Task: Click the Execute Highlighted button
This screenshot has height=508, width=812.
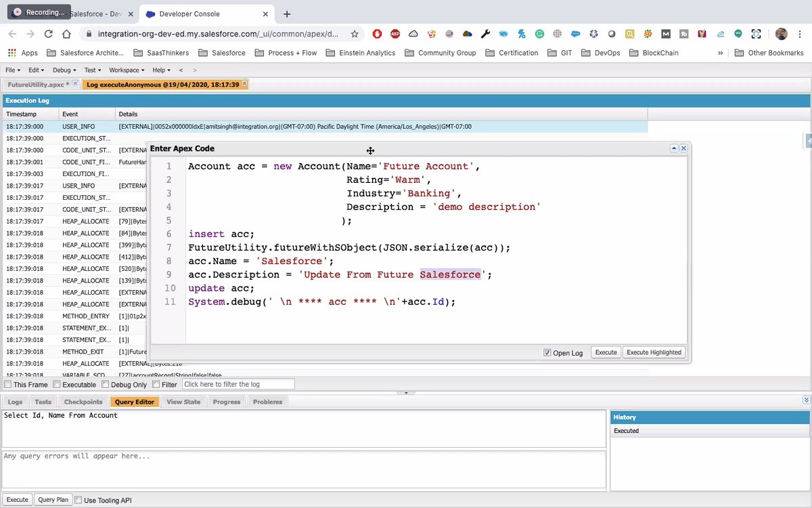Action: click(654, 352)
